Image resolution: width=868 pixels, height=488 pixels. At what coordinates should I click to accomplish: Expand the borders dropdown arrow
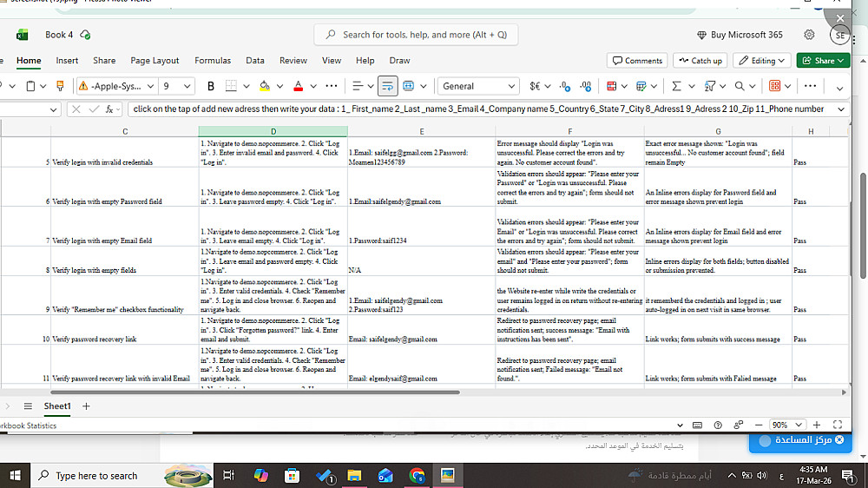pos(247,87)
